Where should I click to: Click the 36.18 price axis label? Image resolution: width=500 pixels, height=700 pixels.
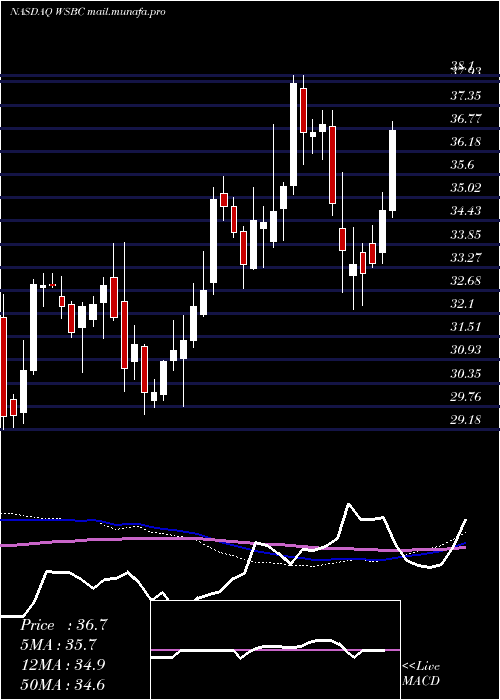click(466, 142)
